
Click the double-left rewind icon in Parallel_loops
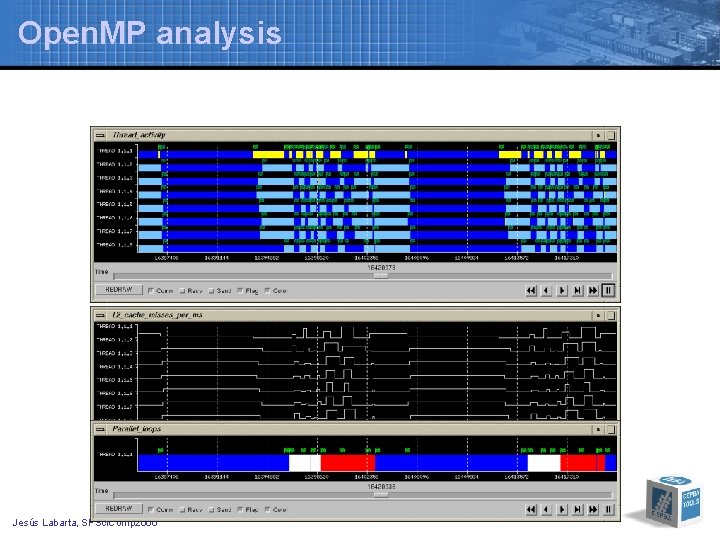531,509
